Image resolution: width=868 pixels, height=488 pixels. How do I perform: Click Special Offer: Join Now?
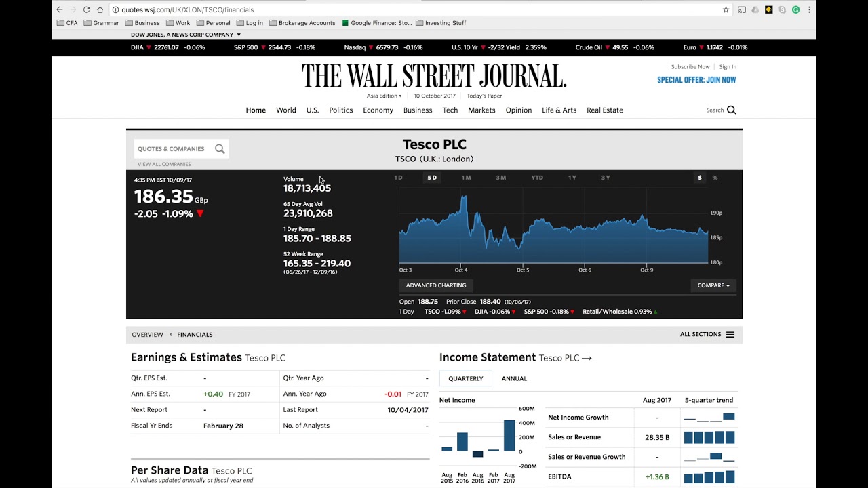pos(696,80)
